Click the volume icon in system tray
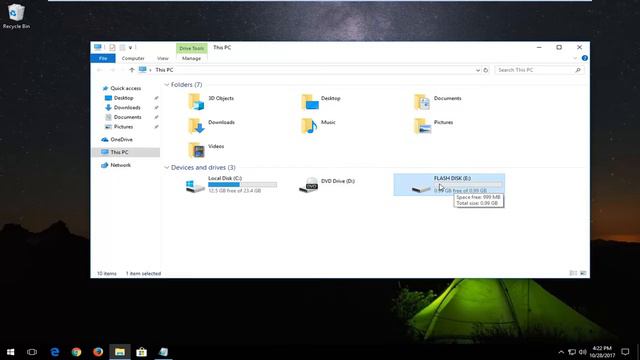Viewport: 640px width, 360px height. pos(582,352)
